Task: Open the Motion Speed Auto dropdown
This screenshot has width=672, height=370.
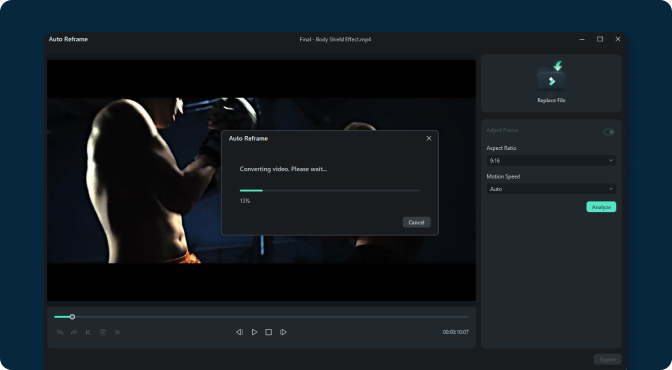Action: coord(551,189)
